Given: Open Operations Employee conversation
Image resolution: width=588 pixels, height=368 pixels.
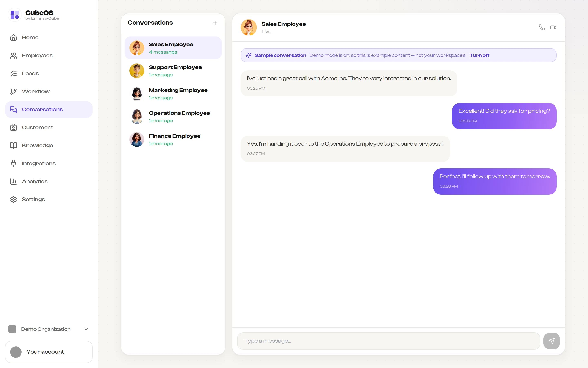Looking at the screenshot, I should (173, 117).
